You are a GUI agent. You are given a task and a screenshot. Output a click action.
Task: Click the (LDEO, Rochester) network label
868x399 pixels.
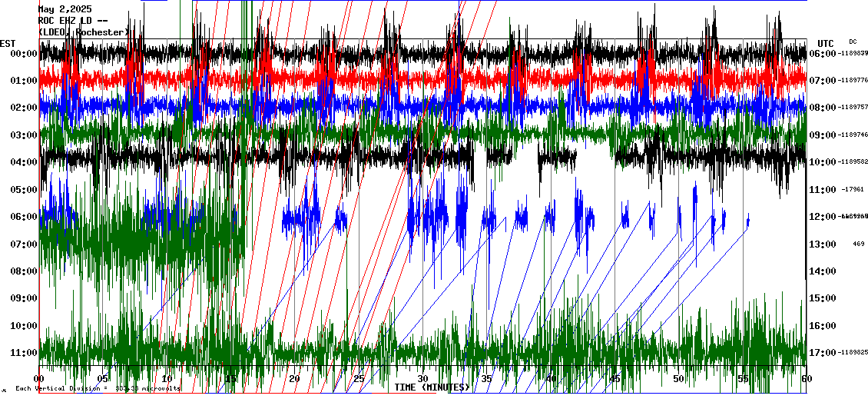tap(84, 32)
